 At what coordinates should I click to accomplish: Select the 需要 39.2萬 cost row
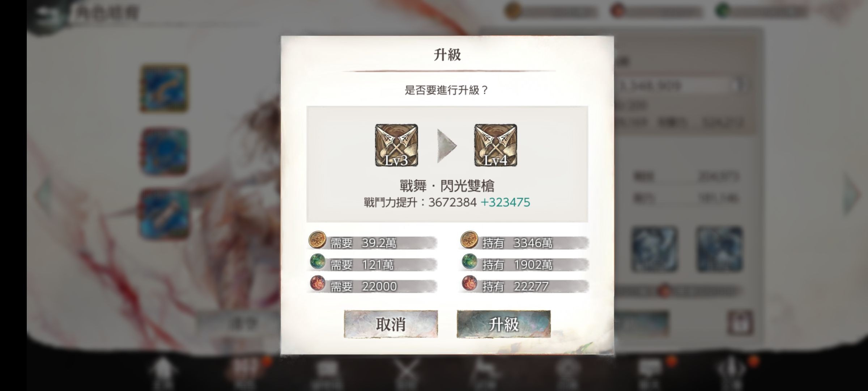373,243
